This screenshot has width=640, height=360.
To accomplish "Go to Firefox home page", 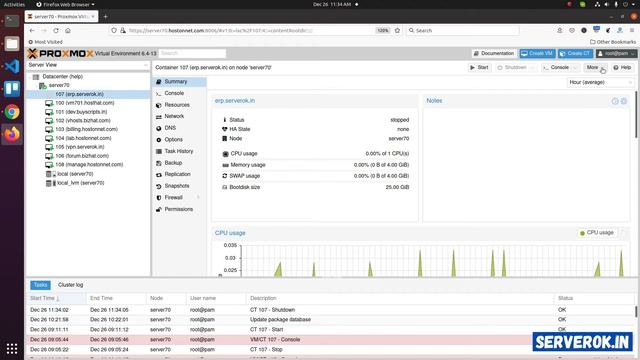I will pyautogui.click(x=68, y=31).
